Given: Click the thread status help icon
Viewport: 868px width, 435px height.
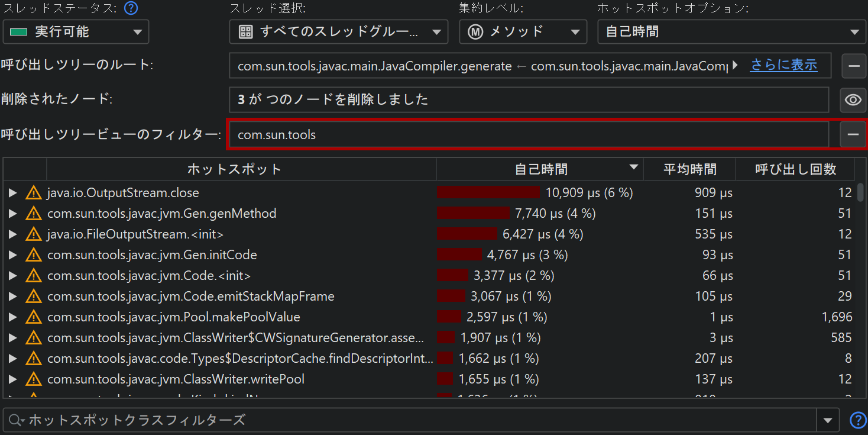Looking at the screenshot, I should tap(131, 8).
